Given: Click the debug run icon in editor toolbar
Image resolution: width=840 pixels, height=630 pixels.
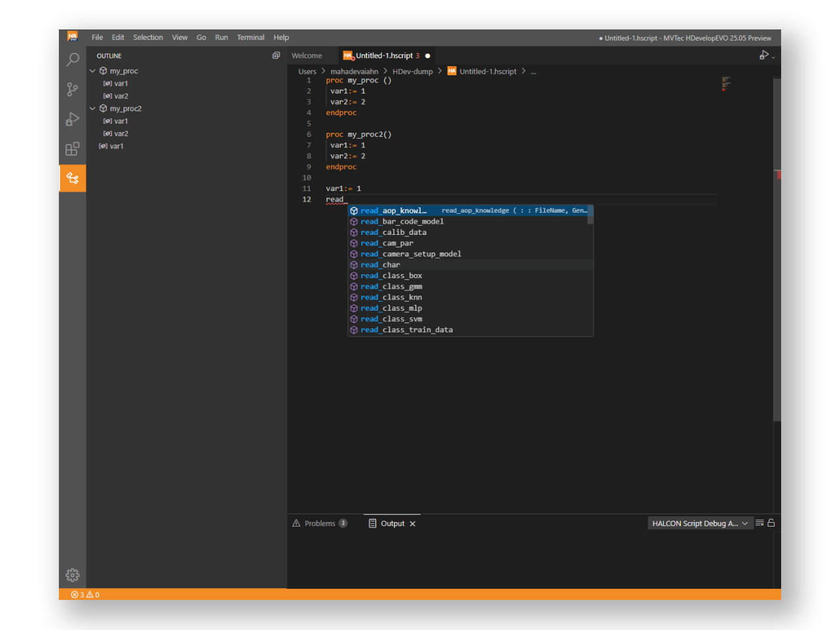Looking at the screenshot, I should click(x=763, y=56).
